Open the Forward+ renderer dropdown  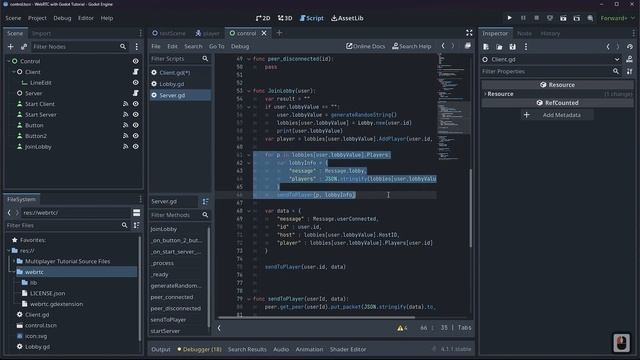click(x=618, y=18)
